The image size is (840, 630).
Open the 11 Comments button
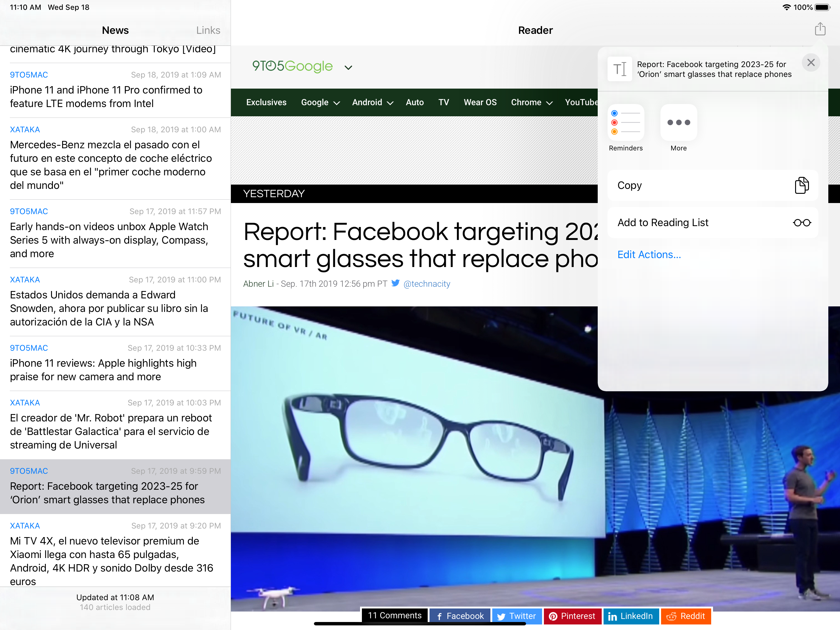394,616
